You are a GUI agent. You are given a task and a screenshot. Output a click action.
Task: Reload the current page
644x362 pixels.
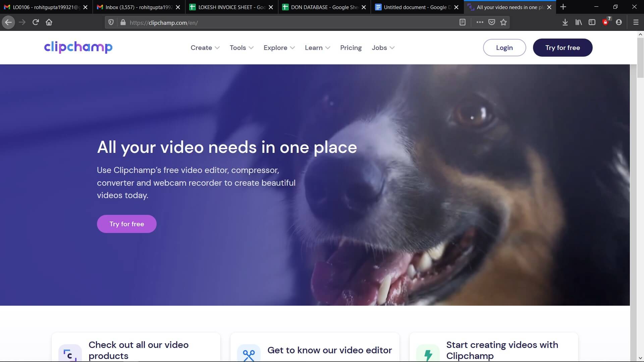point(36,22)
